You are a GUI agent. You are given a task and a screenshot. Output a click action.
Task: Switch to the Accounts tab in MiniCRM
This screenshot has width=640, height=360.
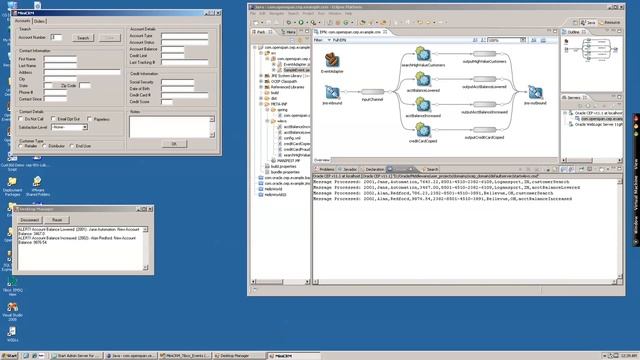(x=22, y=21)
